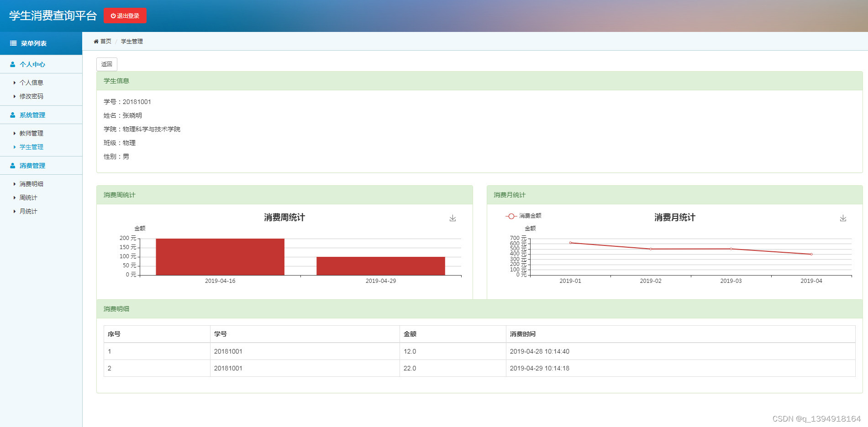The image size is (868, 427).
Task: Click the 学生消费查询平台 title
Action: click(53, 16)
